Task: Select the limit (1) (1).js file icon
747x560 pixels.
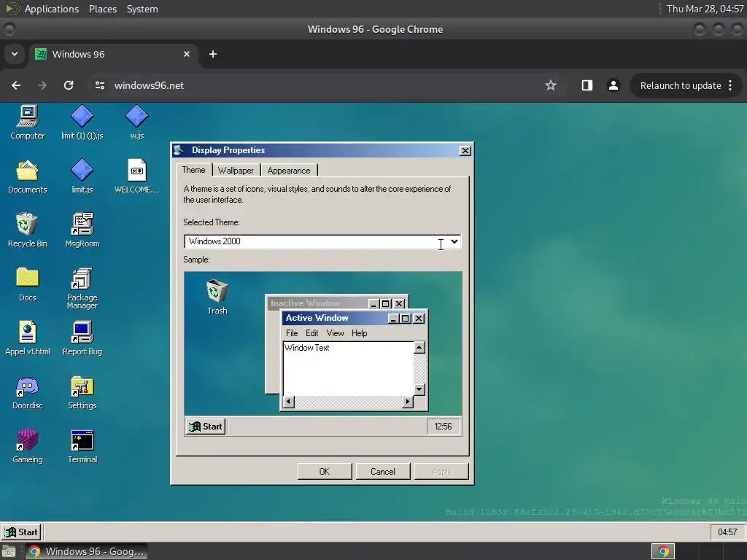Action: click(x=82, y=122)
